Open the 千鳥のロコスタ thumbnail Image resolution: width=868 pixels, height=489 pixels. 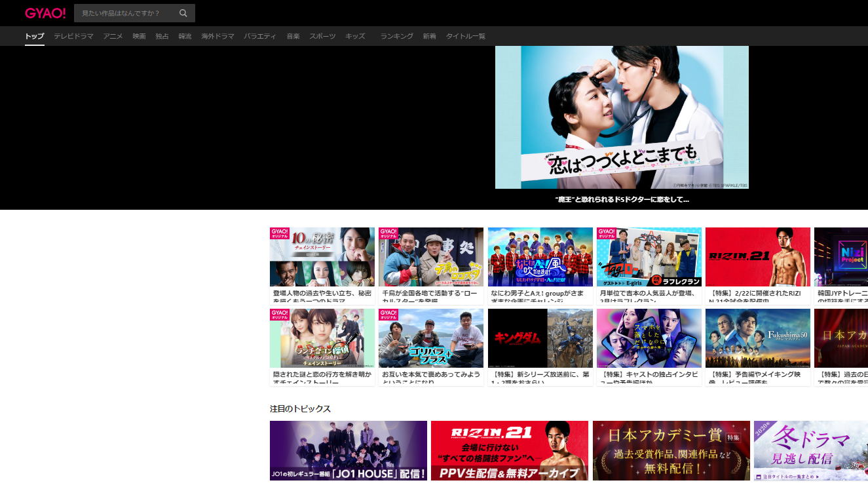[x=431, y=257]
